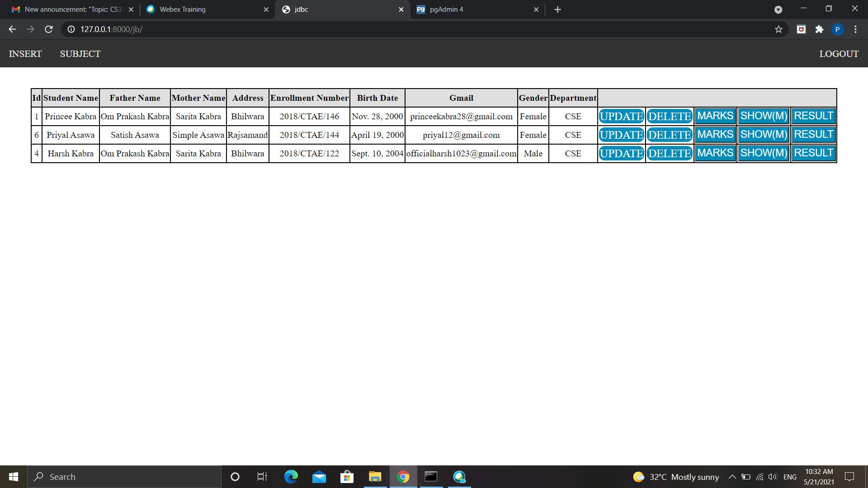Reload the jdbc page

click(x=49, y=29)
